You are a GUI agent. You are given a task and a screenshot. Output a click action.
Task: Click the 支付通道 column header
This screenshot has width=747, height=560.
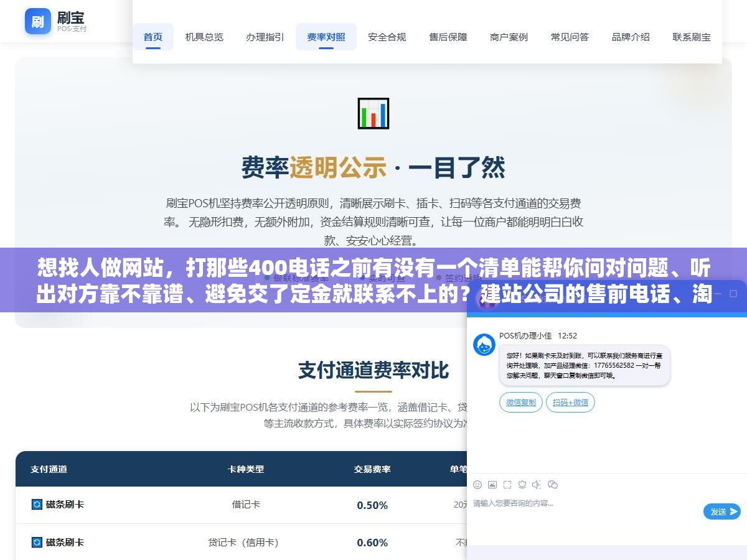pyautogui.click(x=49, y=469)
